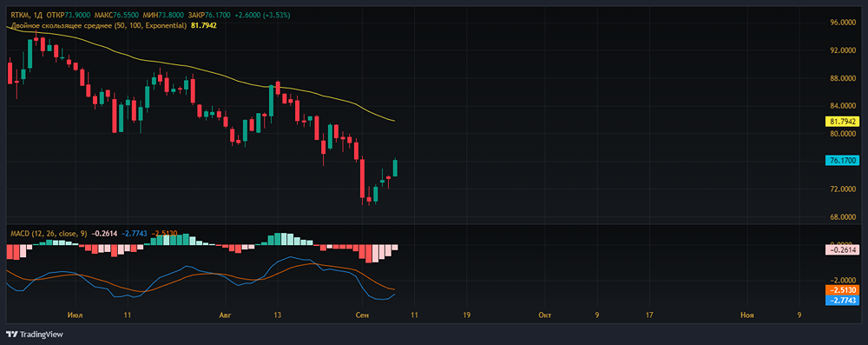Viewport: 868px width, 345px height.
Task: Click the 13 date label on time axis
Action: point(278,315)
